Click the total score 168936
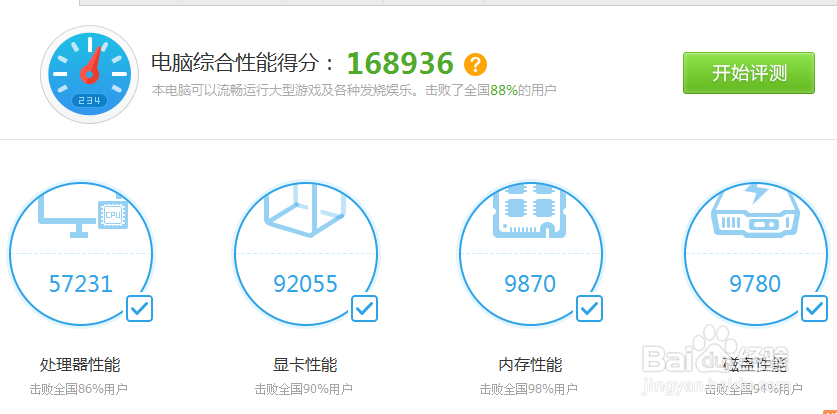This screenshot has width=837, height=414. click(400, 63)
